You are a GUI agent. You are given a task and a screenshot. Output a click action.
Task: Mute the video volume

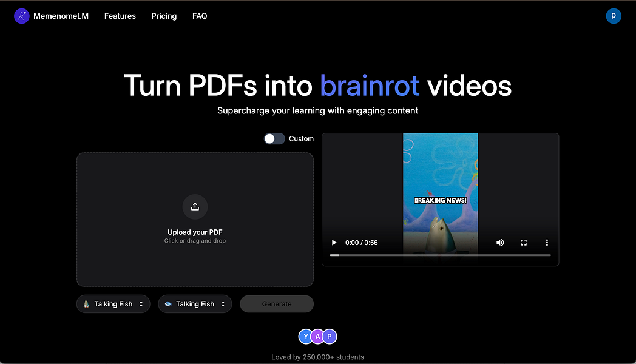[x=500, y=243]
